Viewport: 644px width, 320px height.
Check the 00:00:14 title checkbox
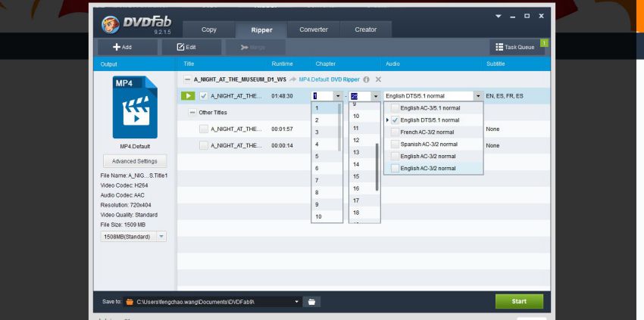pyautogui.click(x=204, y=145)
